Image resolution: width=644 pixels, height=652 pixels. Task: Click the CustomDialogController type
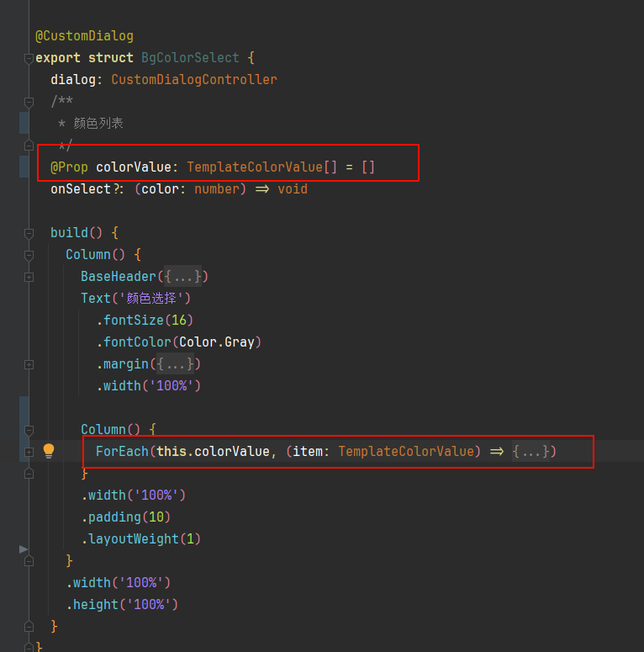tap(194, 79)
